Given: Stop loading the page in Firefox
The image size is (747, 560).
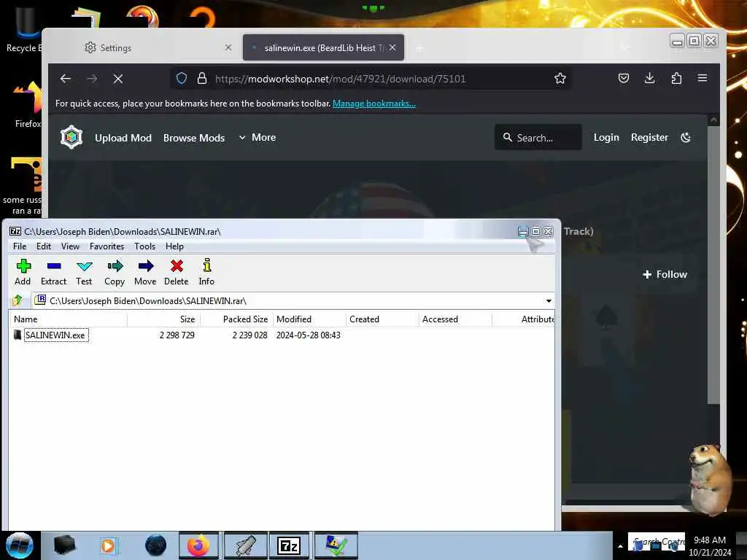Looking at the screenshot, I should tap(118, 79).
